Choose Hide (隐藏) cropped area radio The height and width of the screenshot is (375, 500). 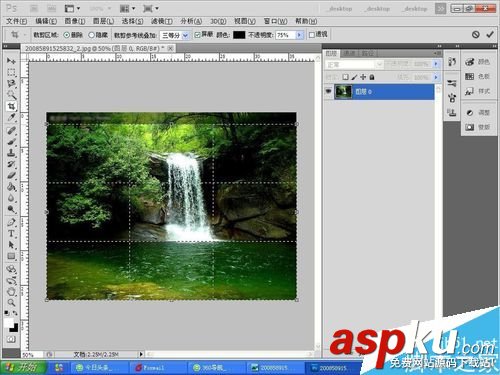(x=92, y=35)
